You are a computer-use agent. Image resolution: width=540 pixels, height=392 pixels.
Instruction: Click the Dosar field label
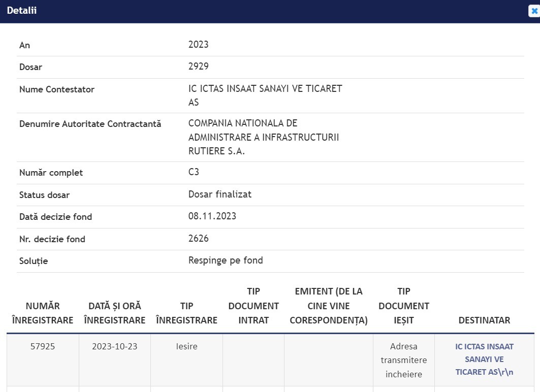point(30,67)
